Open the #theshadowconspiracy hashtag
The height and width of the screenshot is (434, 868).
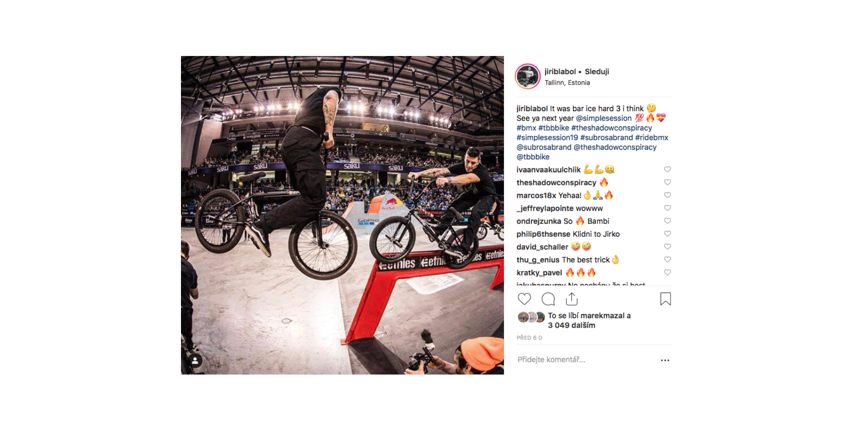(x=612, y=128)
